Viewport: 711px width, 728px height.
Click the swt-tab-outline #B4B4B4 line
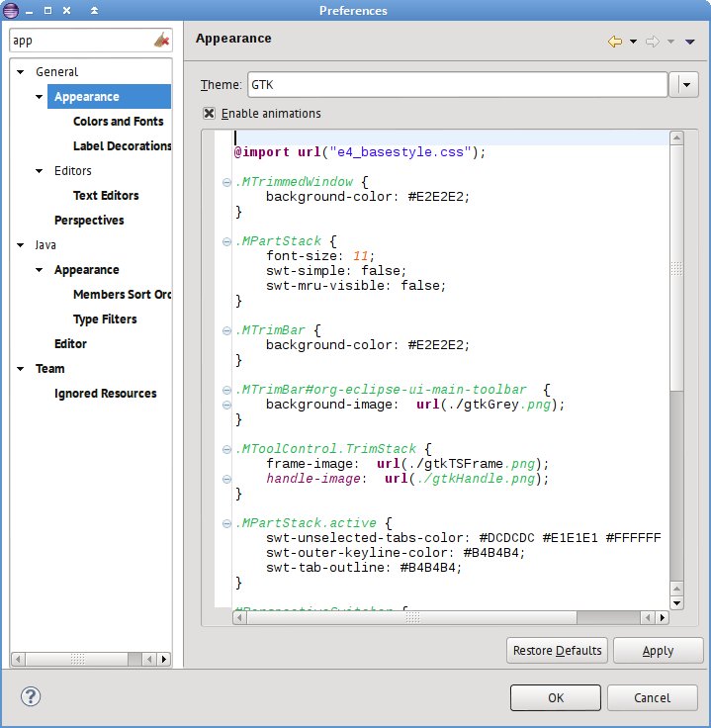(x=364, y=568)
